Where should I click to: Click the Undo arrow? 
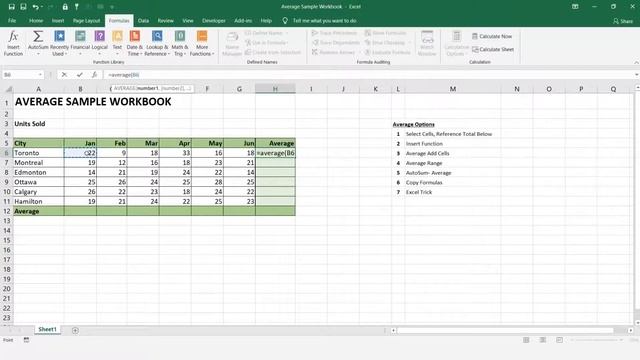36,7
